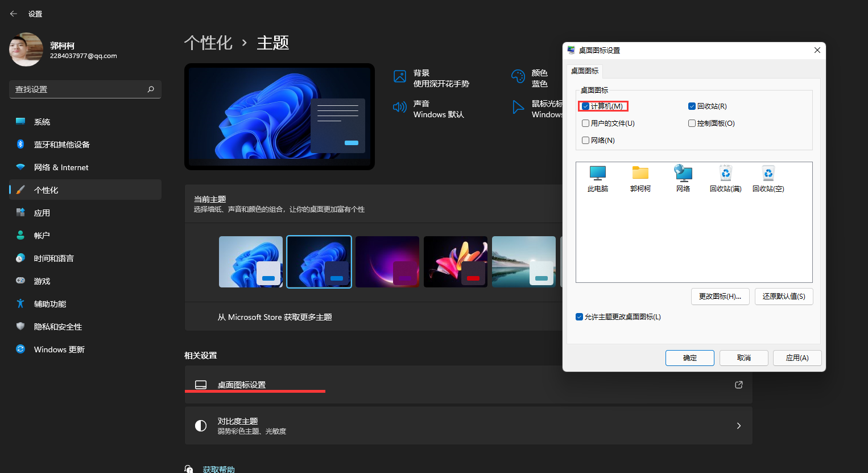This screenshot has width=868, height=473.
Task: Select the pink flower theme thumbnail
Action: 455,261
